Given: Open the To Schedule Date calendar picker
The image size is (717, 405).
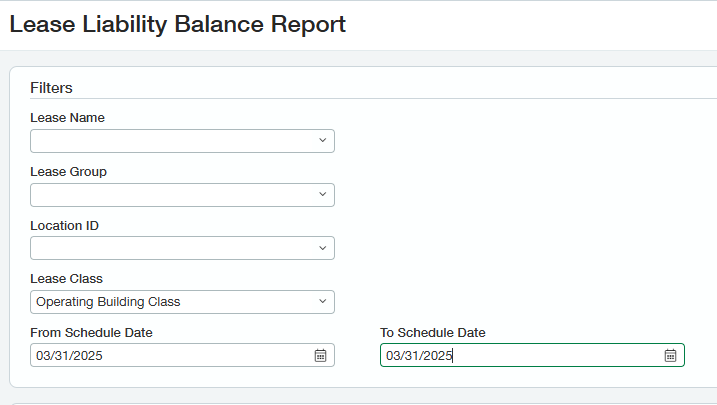Looking at the screenshot, I should point(670,355).
